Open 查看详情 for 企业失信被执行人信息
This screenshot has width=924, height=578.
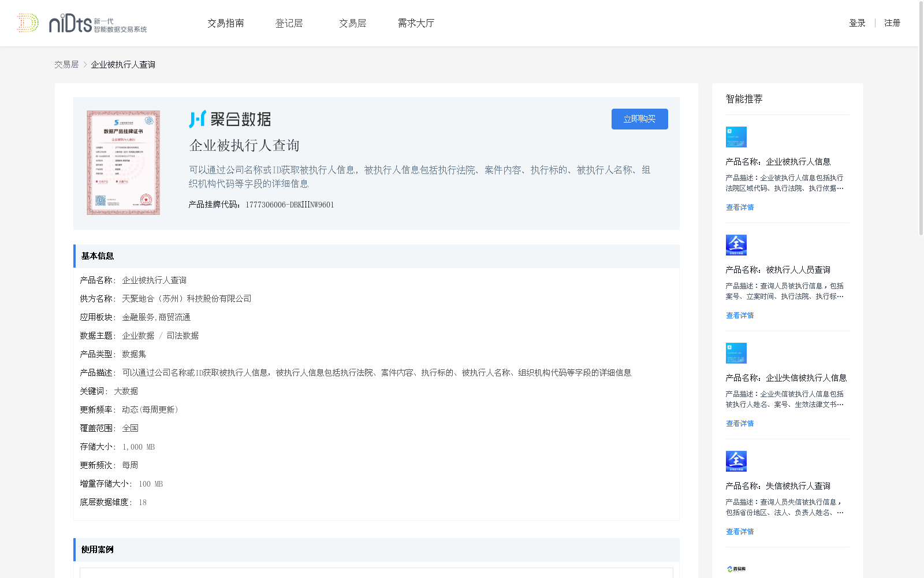(x=740, y=424)
